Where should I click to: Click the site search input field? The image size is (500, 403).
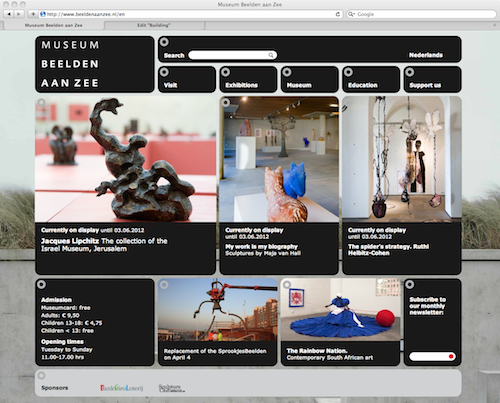[232, 55]
